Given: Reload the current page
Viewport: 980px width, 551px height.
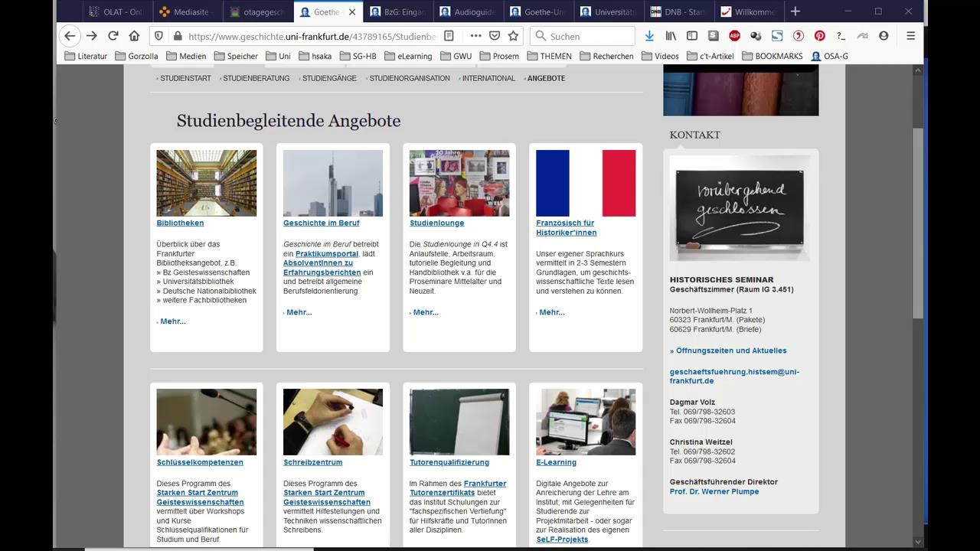Looking at the screenshot, I should pyautogui.click(x=113, y=36).
